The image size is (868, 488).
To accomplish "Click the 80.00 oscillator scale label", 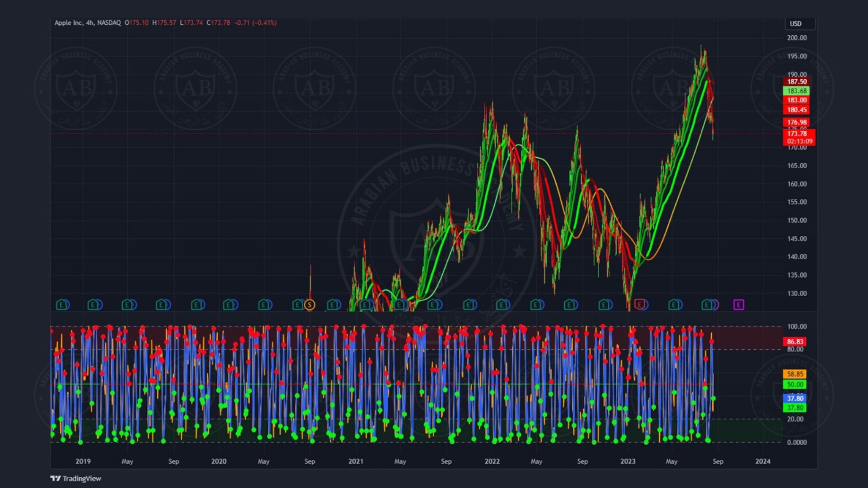I will click(x=795, y=349).
